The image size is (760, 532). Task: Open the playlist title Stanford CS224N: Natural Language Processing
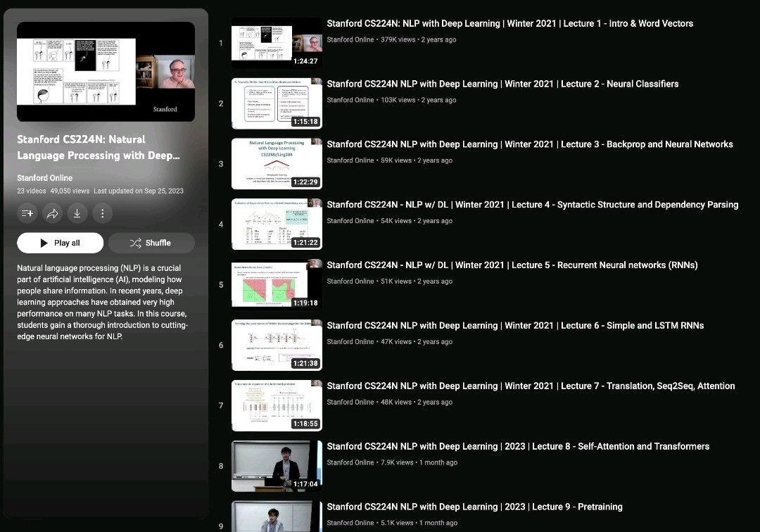click(99, 147)
